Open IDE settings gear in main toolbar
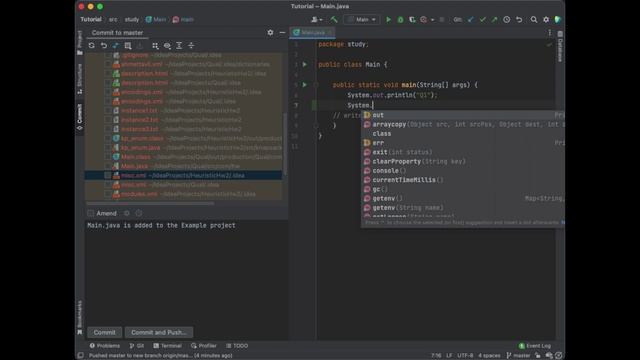This screenshot has width=640, height=360. (x=546, y=19)
